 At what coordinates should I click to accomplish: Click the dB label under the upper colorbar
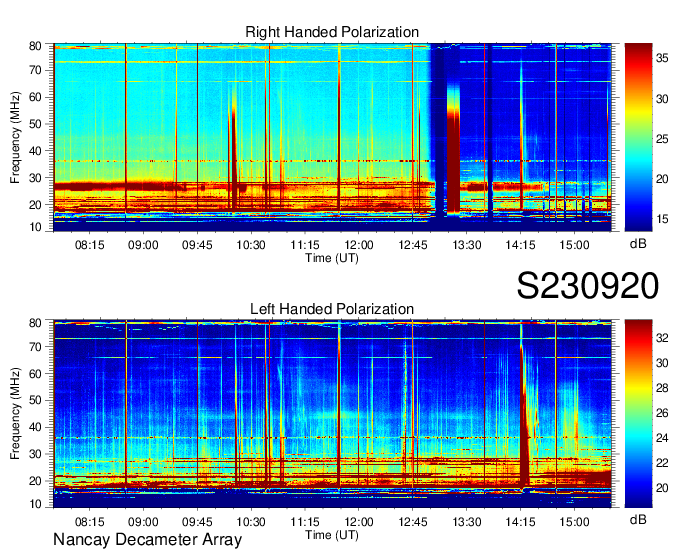point(638,244)
